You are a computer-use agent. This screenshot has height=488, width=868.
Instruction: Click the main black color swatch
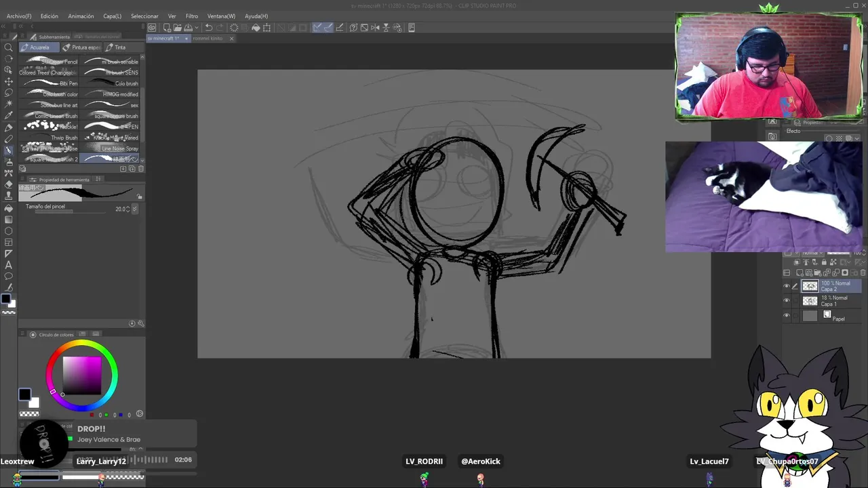tap(24, 394)
